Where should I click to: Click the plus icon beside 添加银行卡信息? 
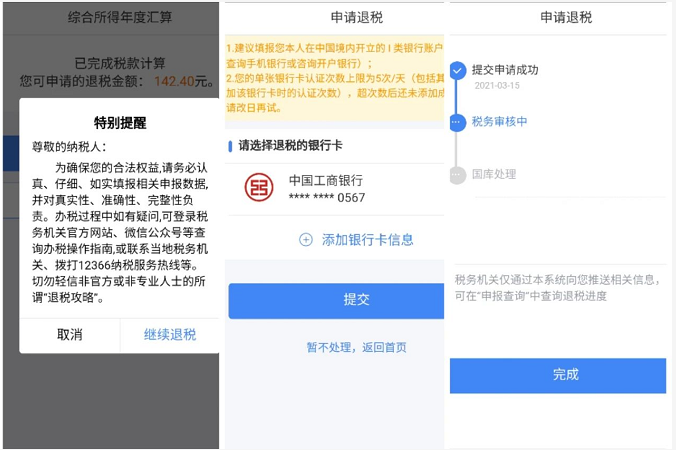click(306, 240)
